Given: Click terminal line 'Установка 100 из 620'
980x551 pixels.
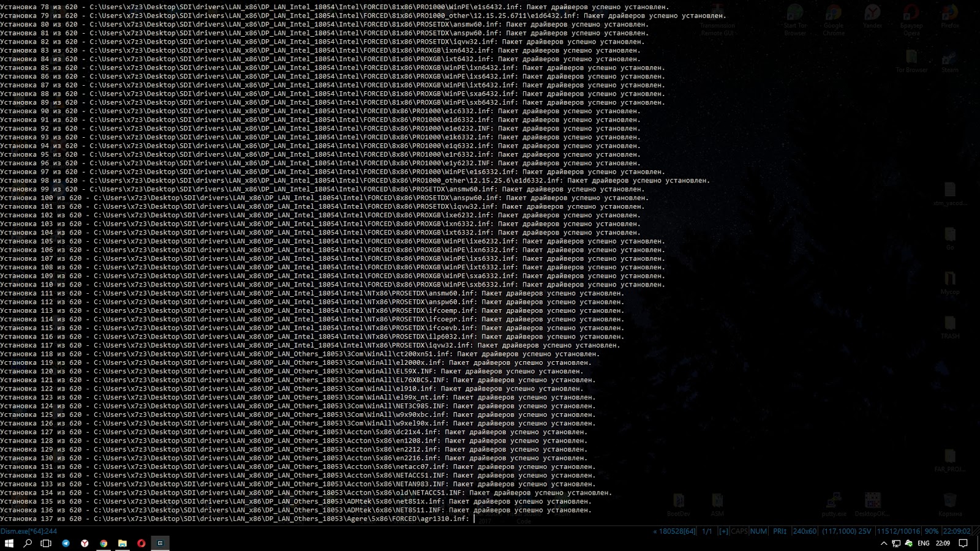Looking at the screenshot, I should pos(325,198).
